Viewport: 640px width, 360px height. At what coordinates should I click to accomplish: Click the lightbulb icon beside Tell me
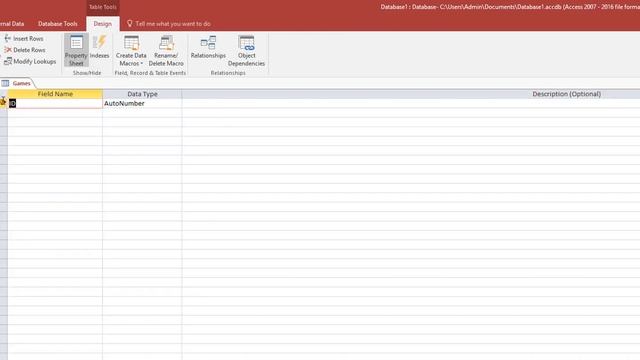(x=130, y=24)
